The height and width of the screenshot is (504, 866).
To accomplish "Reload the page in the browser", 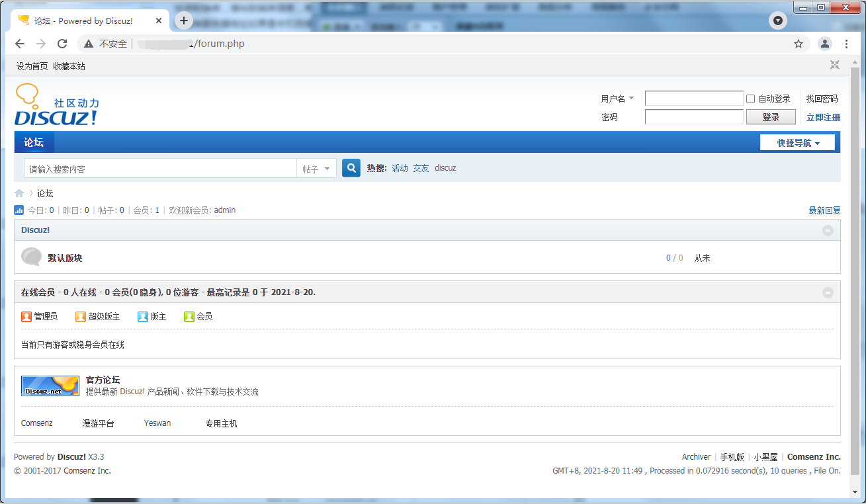I will (62, 44).
